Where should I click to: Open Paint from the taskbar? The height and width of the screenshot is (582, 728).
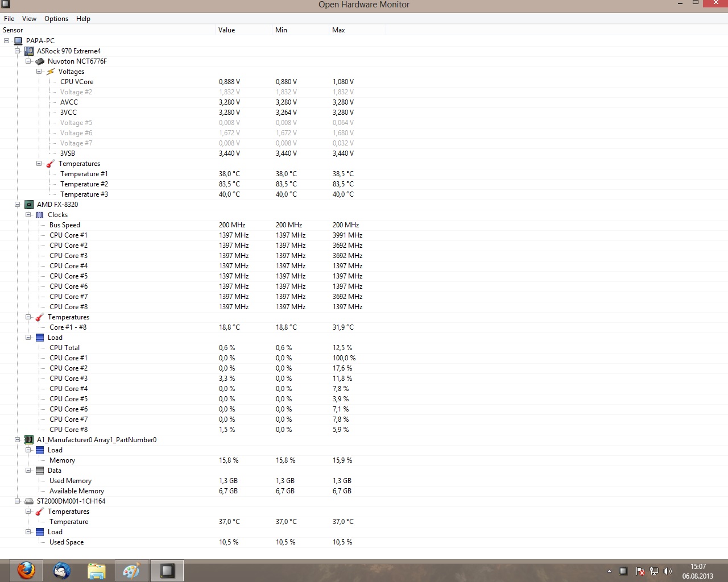(131, 570)
